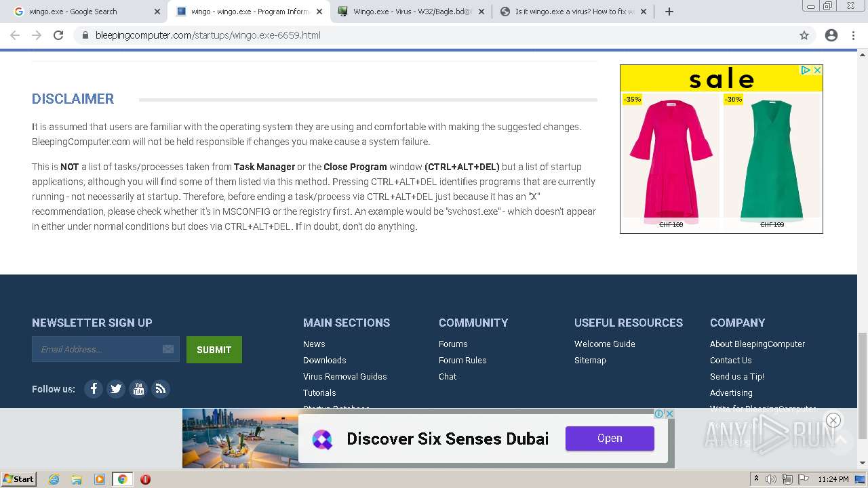The image size is (868, 488).
Task: Open the Advertising link
Action: tap(731, 392)
